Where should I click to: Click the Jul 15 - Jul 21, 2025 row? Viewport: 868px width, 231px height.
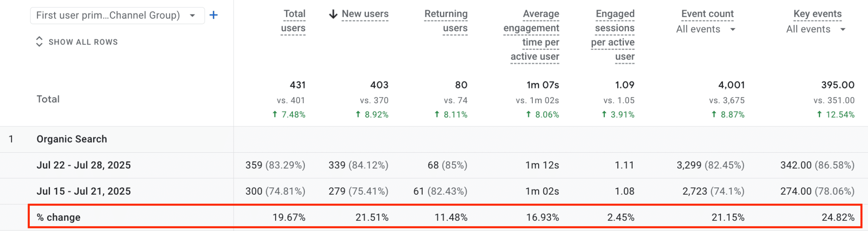[434, 191]
